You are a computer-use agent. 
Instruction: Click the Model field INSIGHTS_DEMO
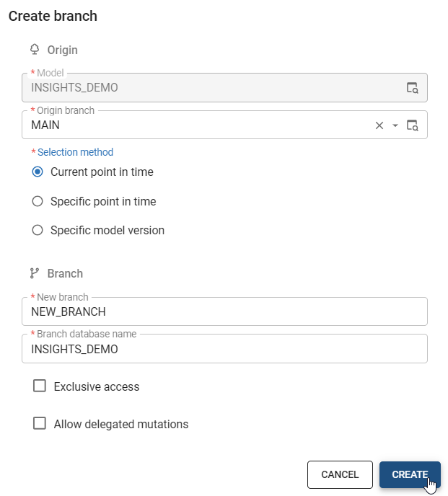pos(224,88)
